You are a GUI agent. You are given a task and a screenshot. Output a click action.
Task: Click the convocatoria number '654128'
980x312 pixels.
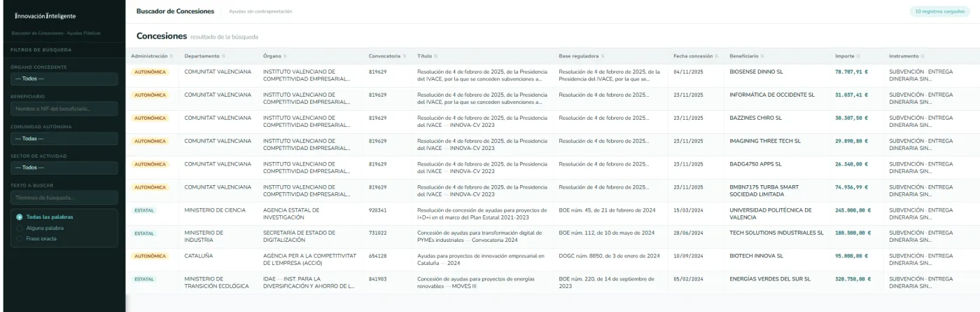[x=378, y=256]
